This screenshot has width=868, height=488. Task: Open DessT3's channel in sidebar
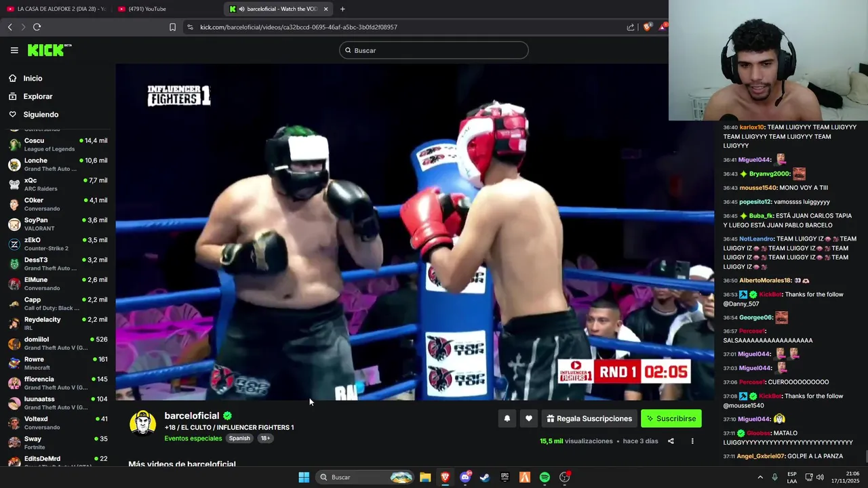click(58, 264)
